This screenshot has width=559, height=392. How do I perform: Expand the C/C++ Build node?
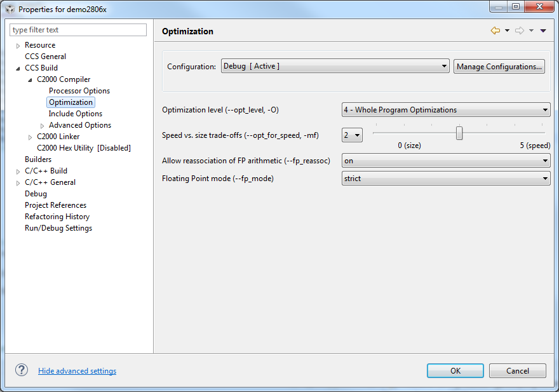[18, 172]
